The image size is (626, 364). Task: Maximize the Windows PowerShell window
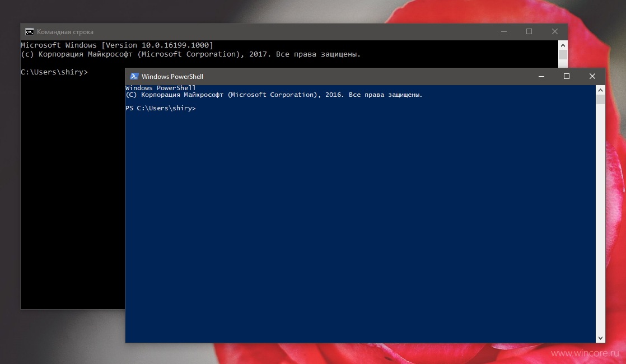[567, 76]
